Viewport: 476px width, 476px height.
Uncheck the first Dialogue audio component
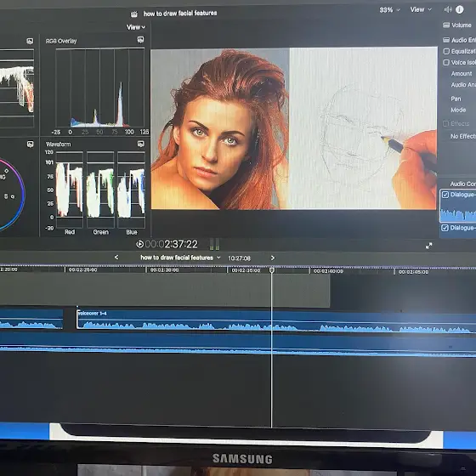click(445, 195)
